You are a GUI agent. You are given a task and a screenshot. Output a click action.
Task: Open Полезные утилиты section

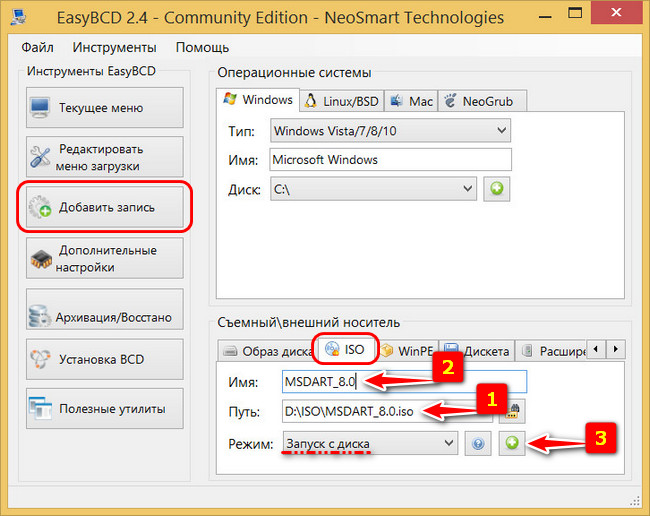click(104, 408)
